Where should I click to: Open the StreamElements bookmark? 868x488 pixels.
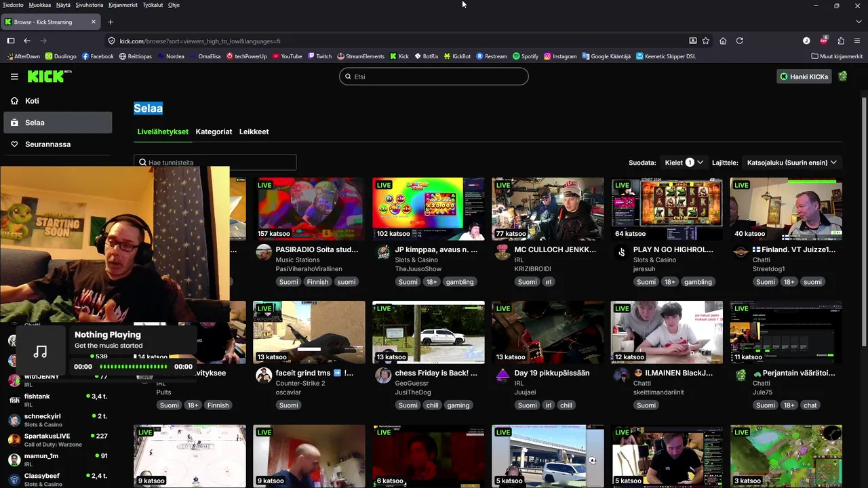click(360, 56)
